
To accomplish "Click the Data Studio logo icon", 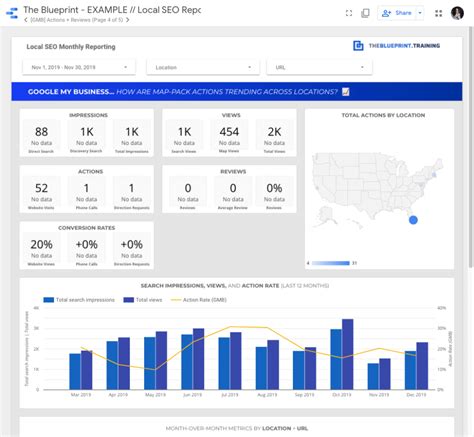I will 12,13.
